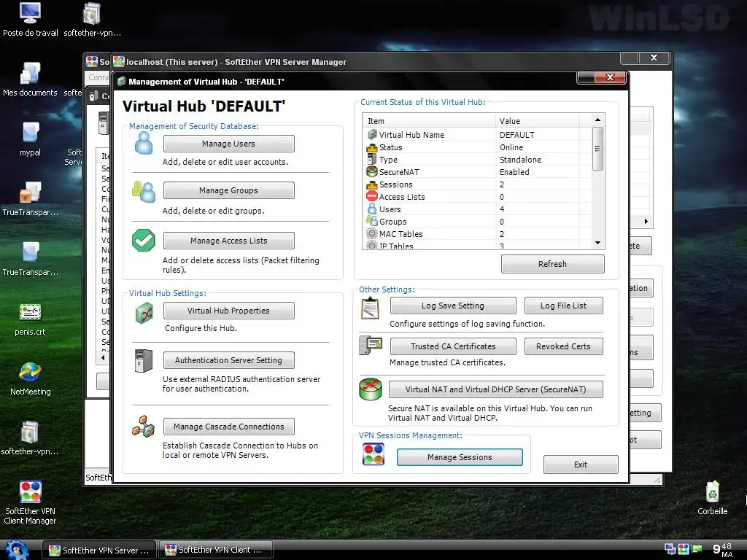Open Manage Cascade Connections
This screenshot has width=747, height=560.
228,427
